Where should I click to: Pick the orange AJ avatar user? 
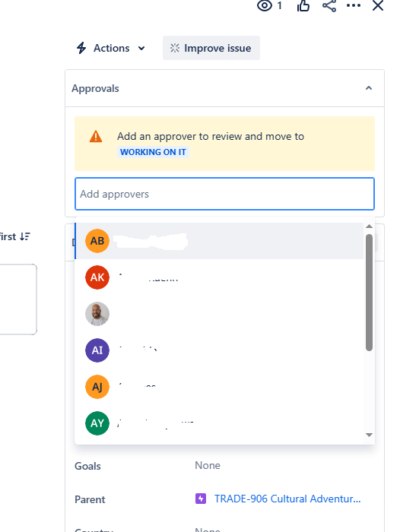[219, 387]
